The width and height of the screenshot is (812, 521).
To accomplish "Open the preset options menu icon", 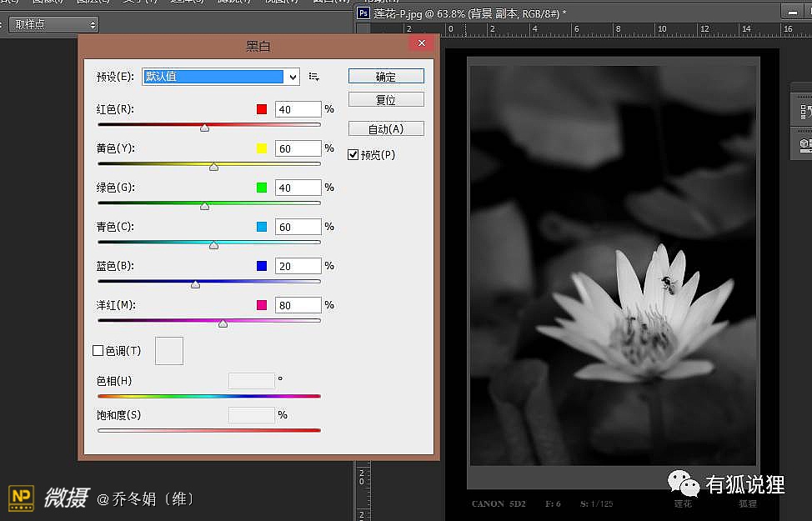I will [314, 77].
